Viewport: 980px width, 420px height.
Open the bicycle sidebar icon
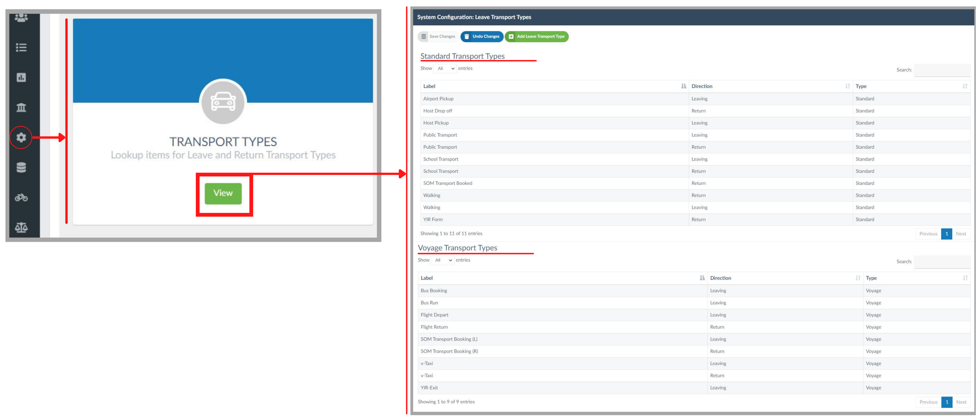tap(21, 197)
